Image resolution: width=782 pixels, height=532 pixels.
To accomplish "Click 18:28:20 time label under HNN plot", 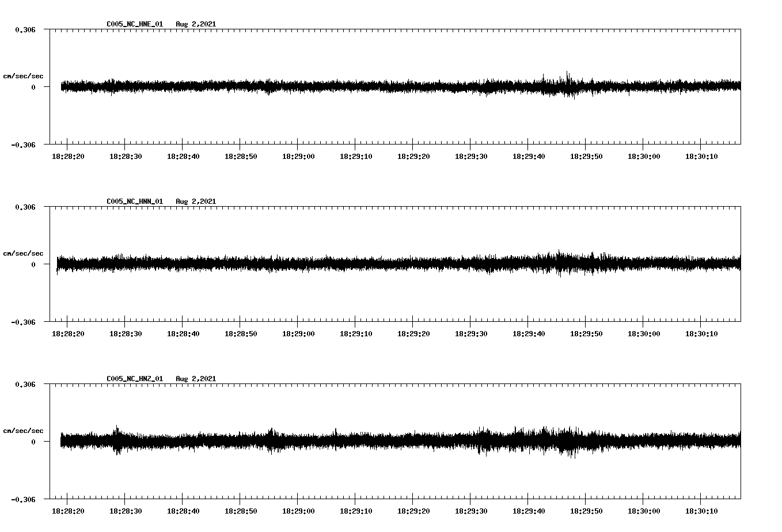I will (68, 333).
